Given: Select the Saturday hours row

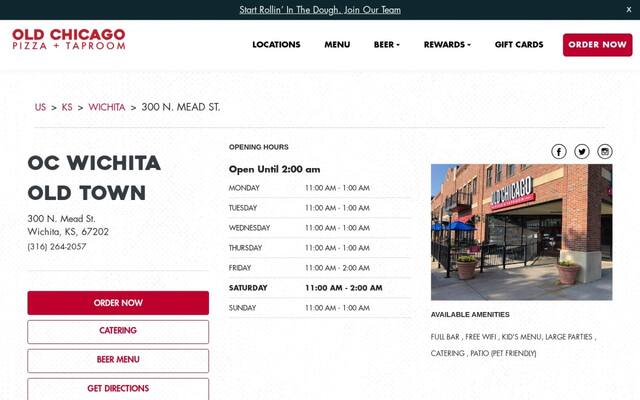Looking at the screenshot, I should click(320, 288).
